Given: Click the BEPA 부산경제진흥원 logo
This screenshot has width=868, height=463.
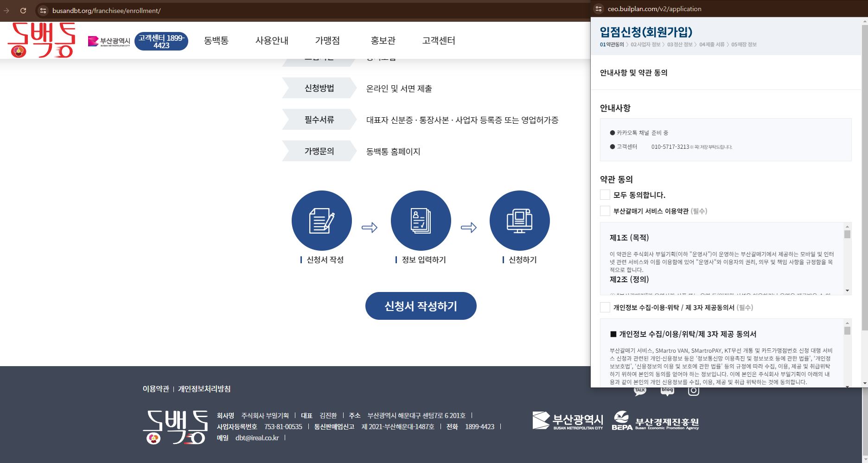Looking at the screenshot, I should (x=655, y=421).
